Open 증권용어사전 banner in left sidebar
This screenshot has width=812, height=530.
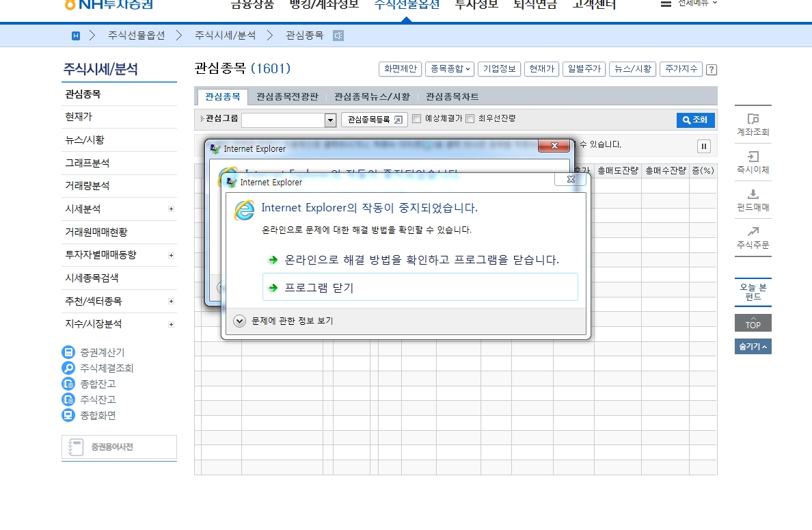(119, 447)
